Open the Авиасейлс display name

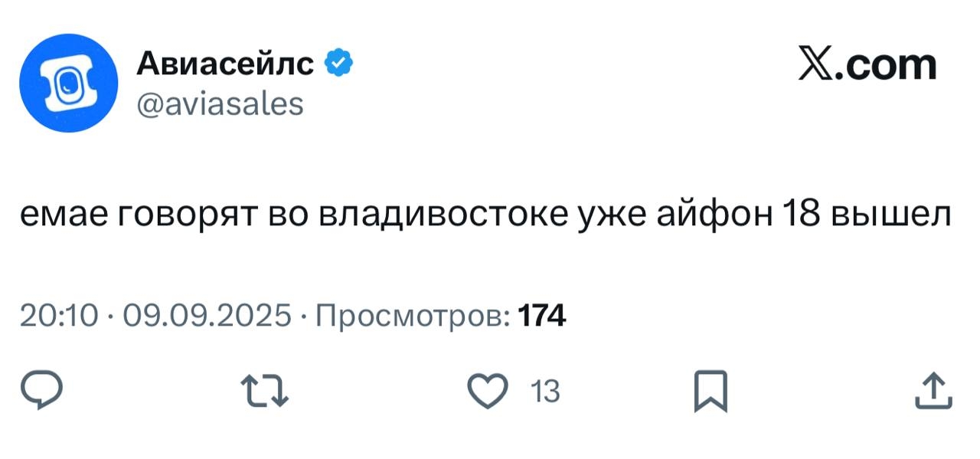coord(225,66)
